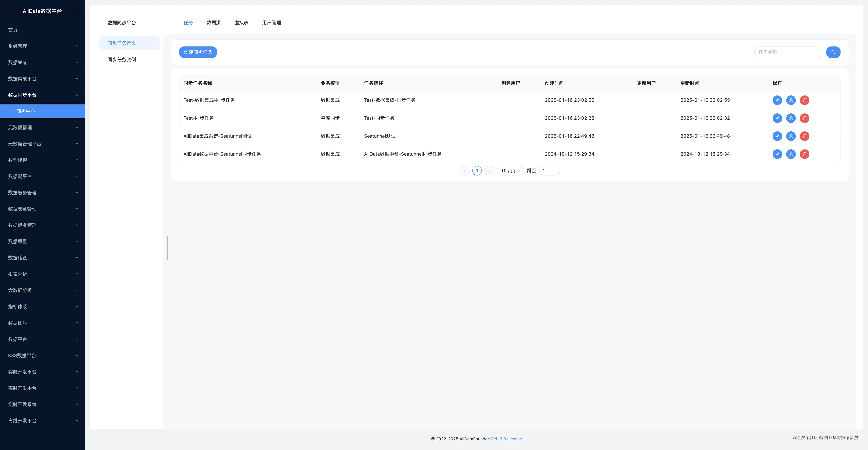868x450 pixels.
Task: Delete the Test-同步任务 row
Action: (x=804, y=118)
